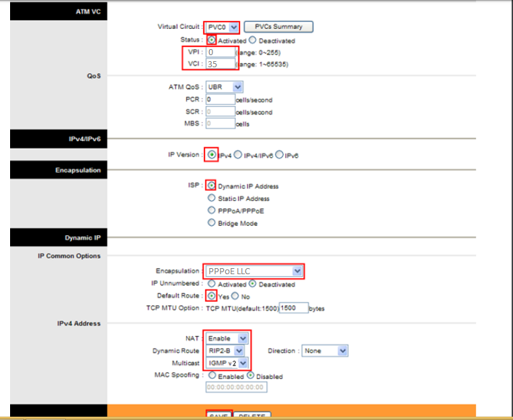Viewport: 513px width, 420px height.
Task: Click the PVCs Summary button
Action: (x=278, y=27)
